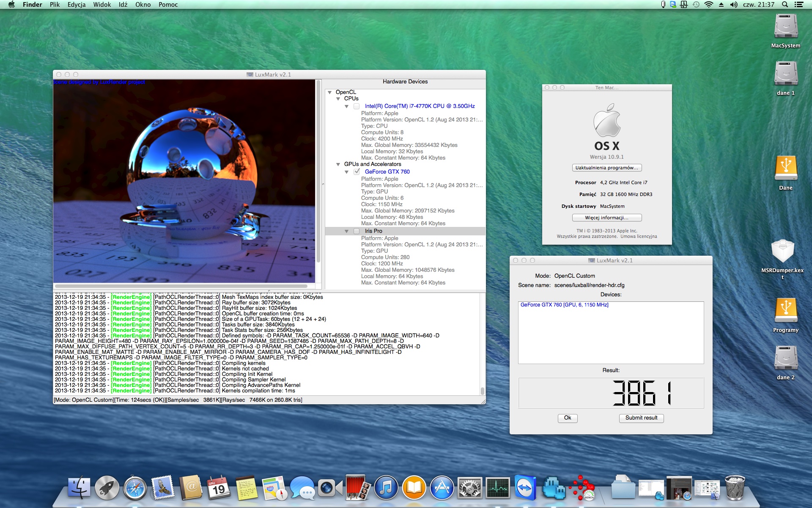Screen dimensions: 812x508
Task: Launch Launchpad rocket icon in Dock
Action: click(x=107, y=488)
